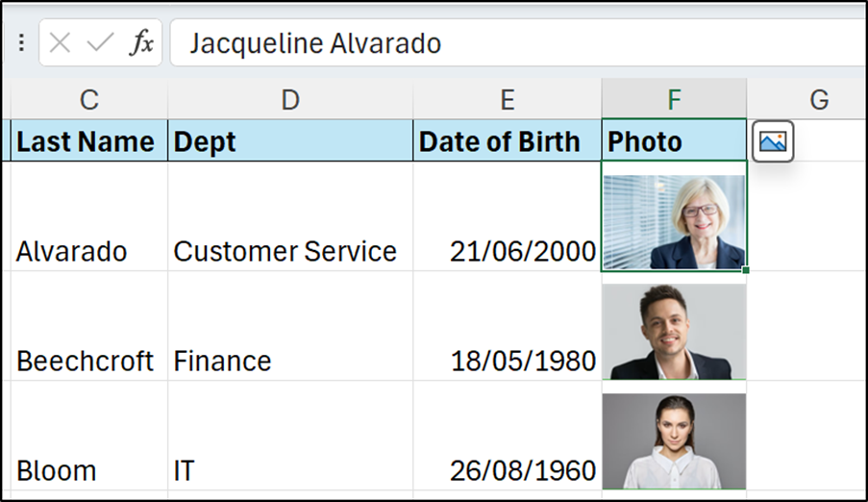Select column E header

point(508,100)
